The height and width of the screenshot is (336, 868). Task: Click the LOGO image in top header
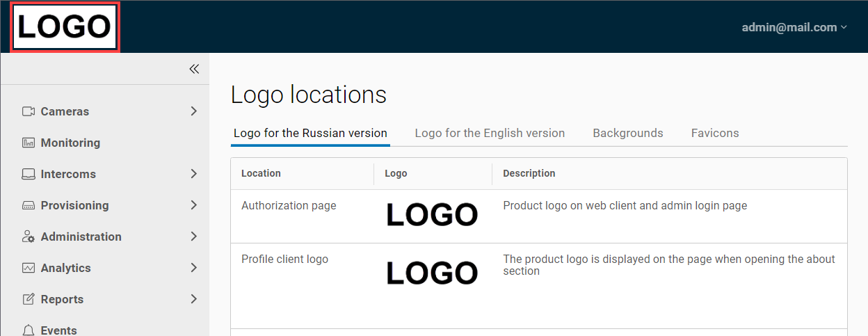tap(65, 27)
